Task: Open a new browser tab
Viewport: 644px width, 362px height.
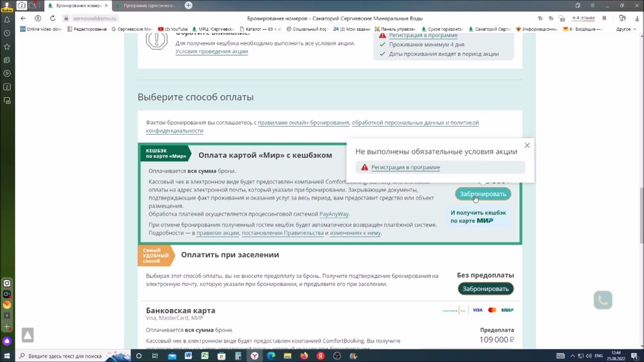Action: click(x=188, y=6)
